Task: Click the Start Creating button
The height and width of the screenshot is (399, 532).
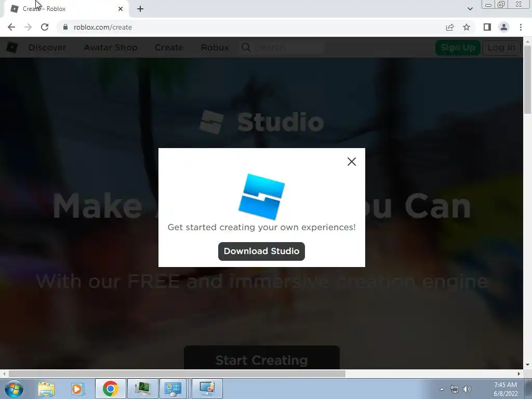Action: click(x=262, y=358)
